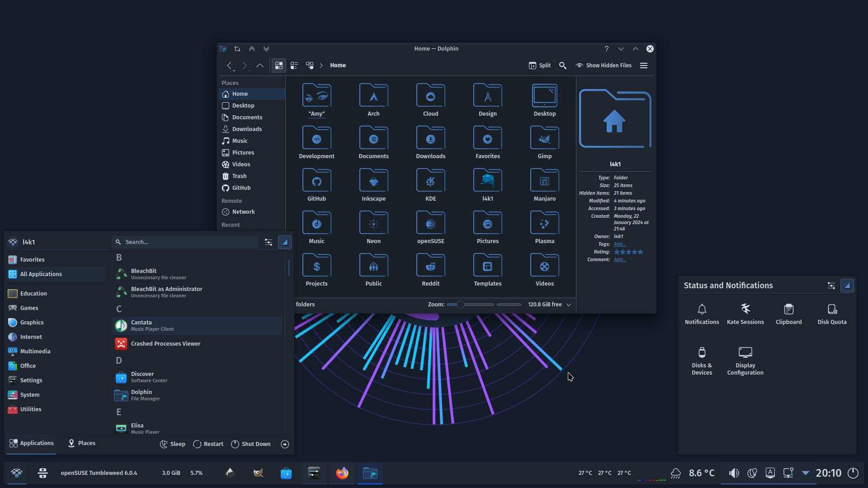This screenshot has width=868, height=488.
Task: Toggle pin on the application launcher
Action: pyautogui.click(x=285, y=242)
